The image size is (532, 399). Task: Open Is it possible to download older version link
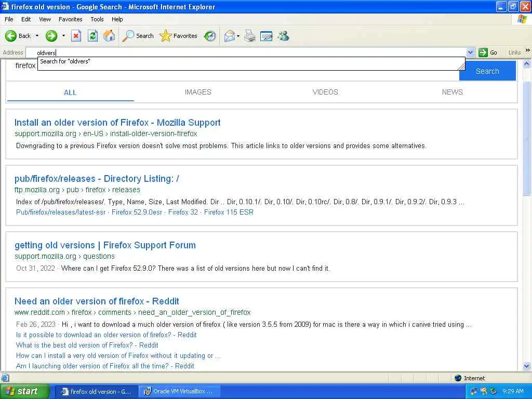click(x=106, y=335)
